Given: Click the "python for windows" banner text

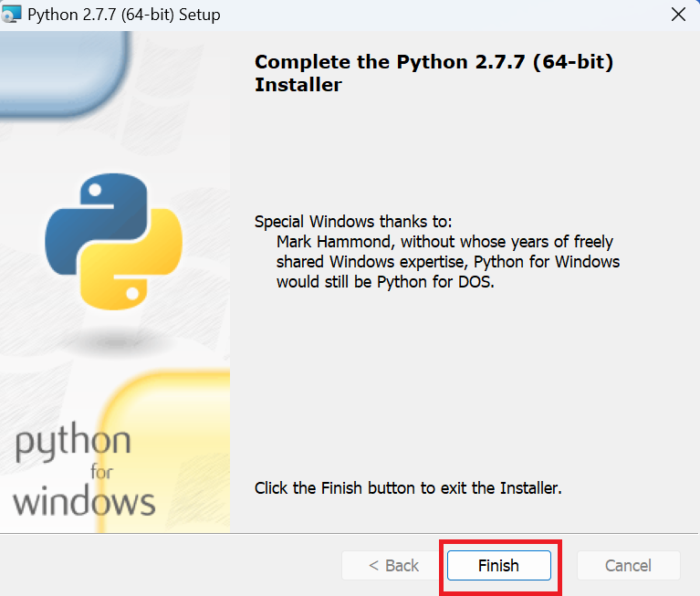Looking at the screenshot, I should [x=84, y=470].
